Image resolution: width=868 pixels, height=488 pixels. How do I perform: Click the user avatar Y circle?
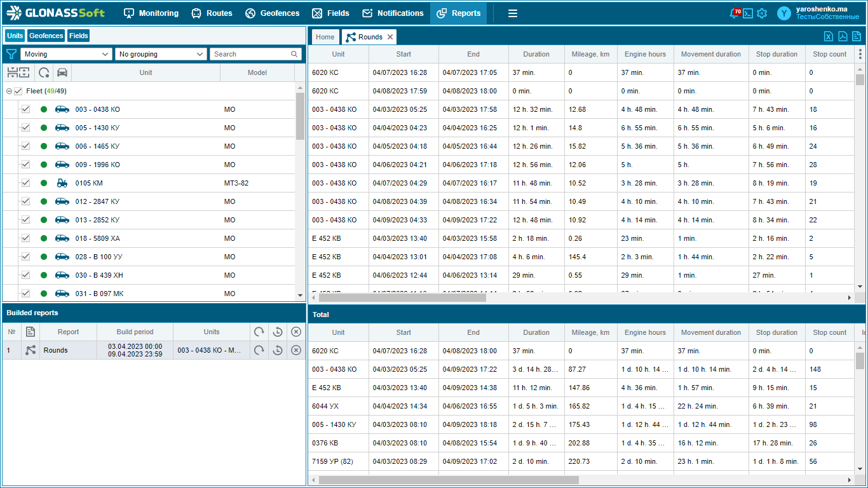tap(784, 13)
